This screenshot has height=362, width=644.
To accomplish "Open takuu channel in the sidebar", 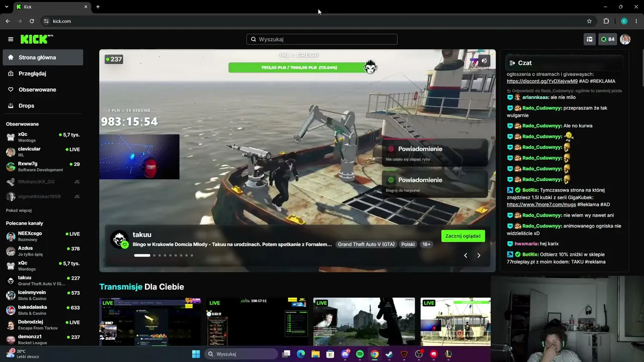I will click(x=43, y=281).
